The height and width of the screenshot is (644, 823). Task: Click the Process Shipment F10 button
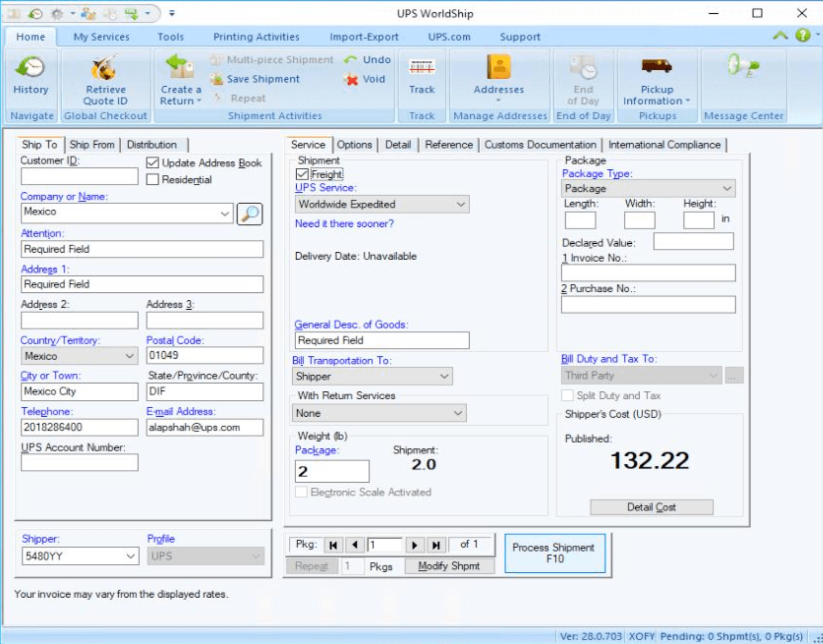[x=555, y=553]
